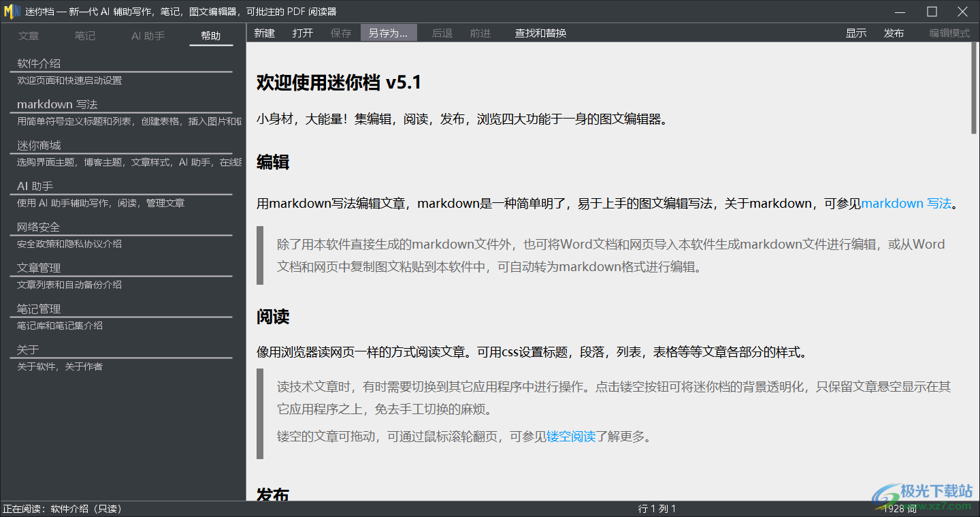Open the 关于 help topic
The width and height of the screenshot is (980, 517).
28,349
